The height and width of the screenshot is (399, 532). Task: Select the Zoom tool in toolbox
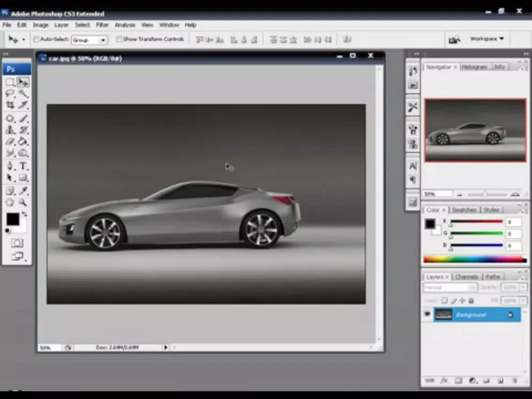coord(23,203)
